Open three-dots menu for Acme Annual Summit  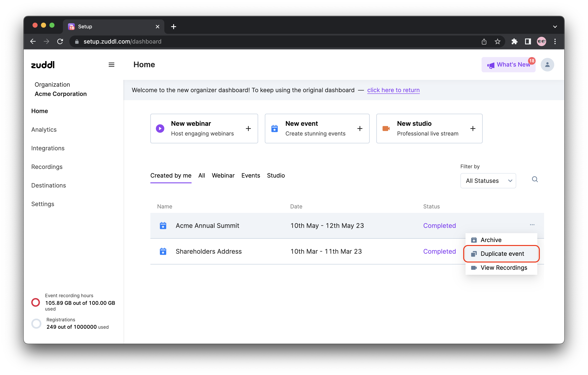coord(532,225)
